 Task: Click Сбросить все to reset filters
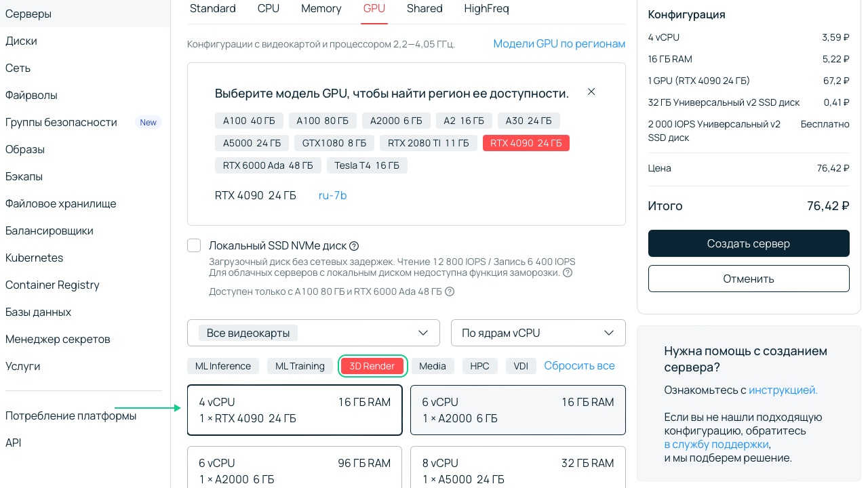click(x=579, y=366)
